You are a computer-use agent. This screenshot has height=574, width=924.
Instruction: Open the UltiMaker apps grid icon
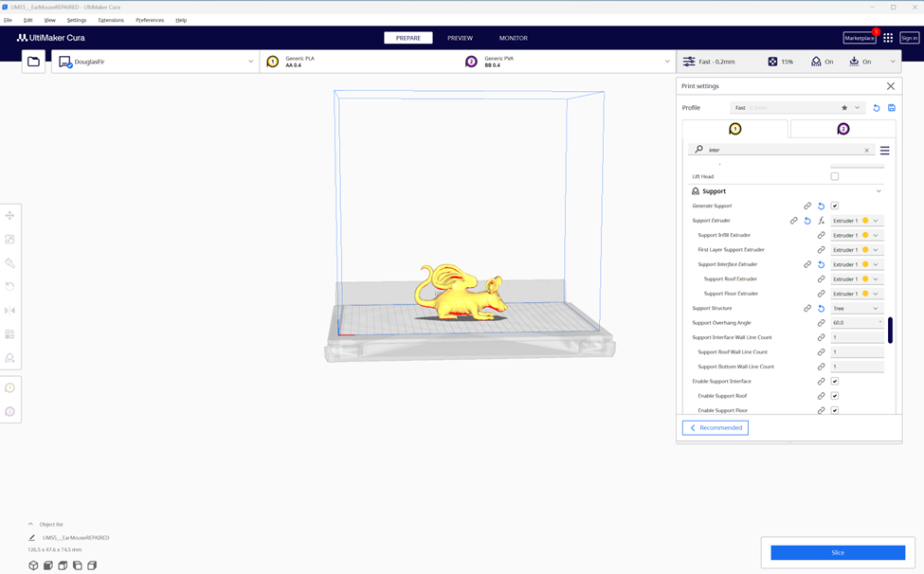tap(888, 38)
